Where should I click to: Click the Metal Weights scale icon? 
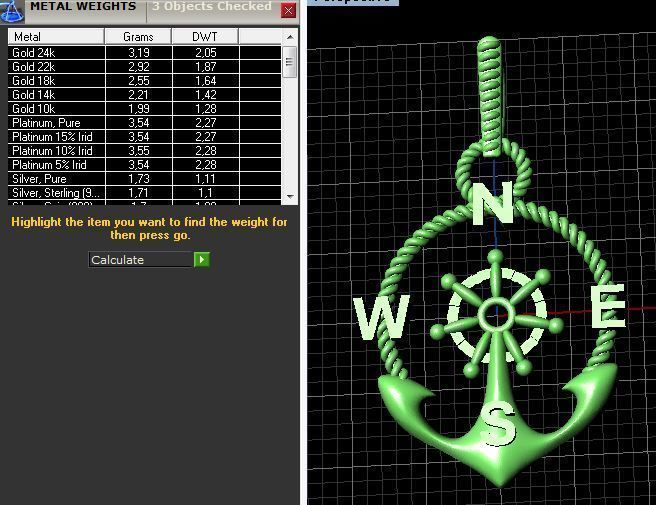point(12,11)
